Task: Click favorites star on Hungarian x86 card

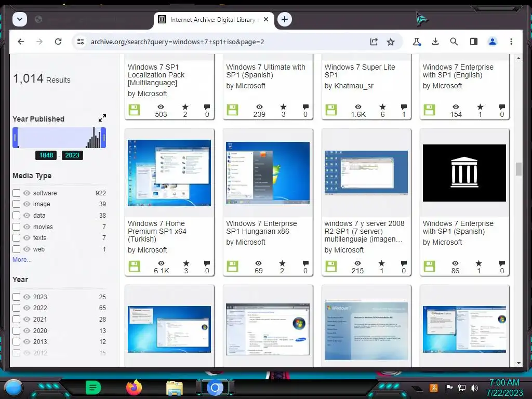Action: (x=282, y=263)
